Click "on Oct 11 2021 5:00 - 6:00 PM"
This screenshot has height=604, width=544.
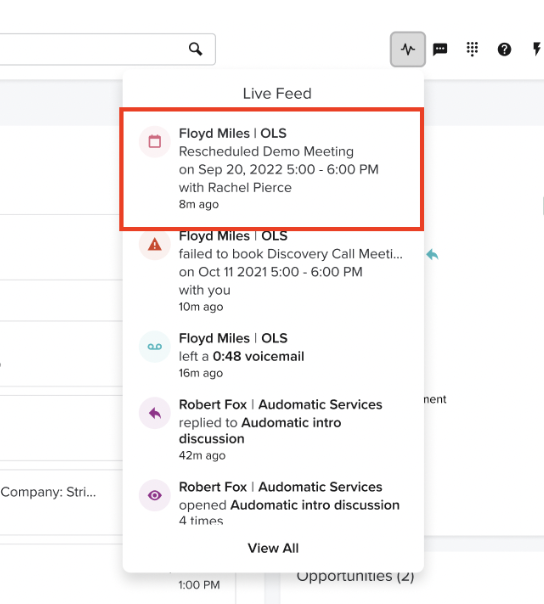point(270,272)
